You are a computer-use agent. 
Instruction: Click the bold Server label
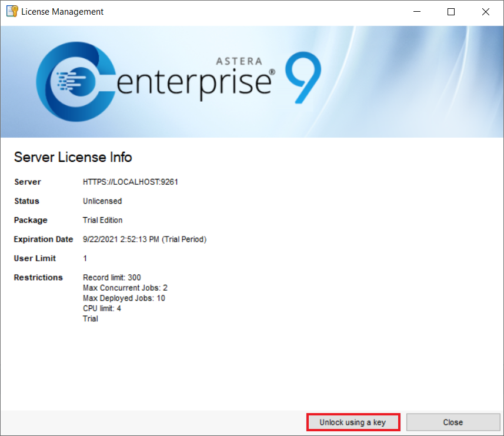click(x=27, y=182)
